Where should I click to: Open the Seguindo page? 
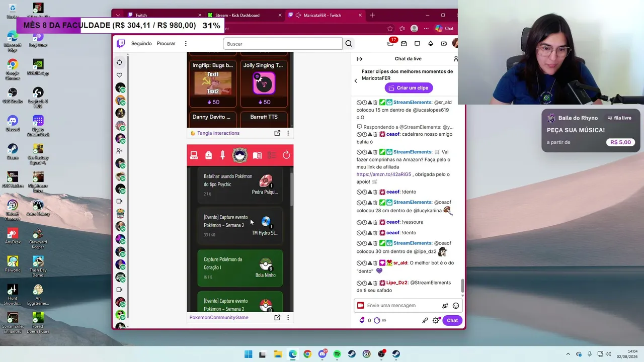click(x=141, y=44)
